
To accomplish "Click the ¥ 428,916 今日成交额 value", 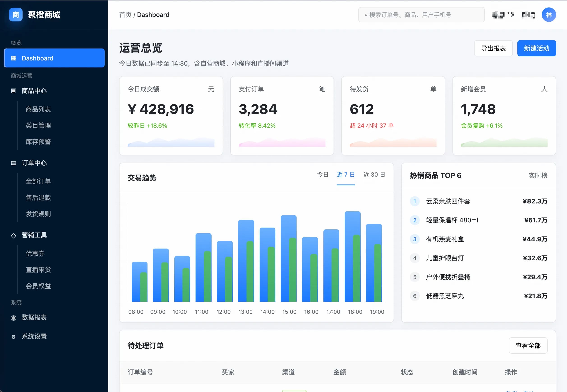I will click(161, 109).
